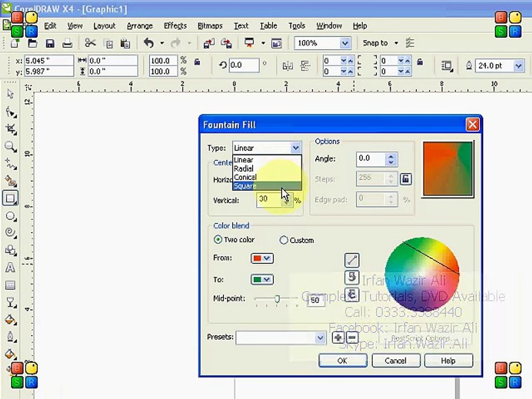Screen dimensions: 532x399
Task: Select the Eyedropper tool
Action: 11,320
